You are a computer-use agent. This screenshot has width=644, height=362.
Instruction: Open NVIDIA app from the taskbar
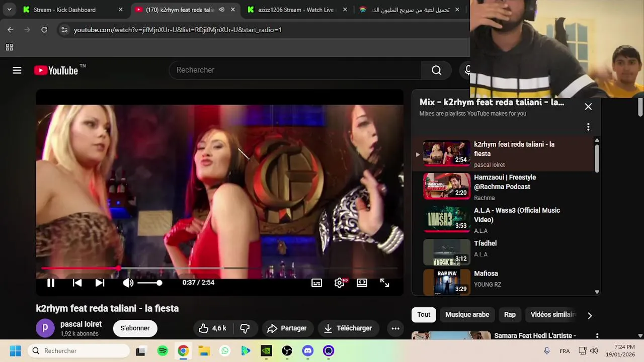(x=266, y=351)
